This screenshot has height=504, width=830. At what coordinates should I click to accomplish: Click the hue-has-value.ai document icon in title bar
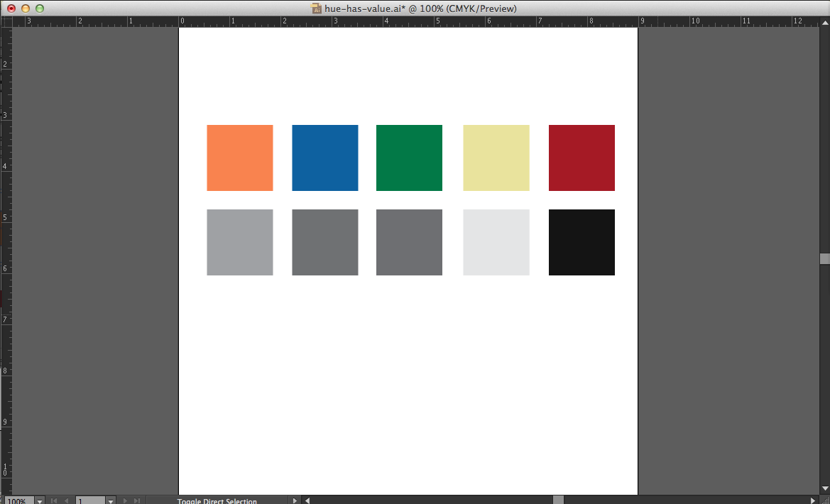[317, 9]
